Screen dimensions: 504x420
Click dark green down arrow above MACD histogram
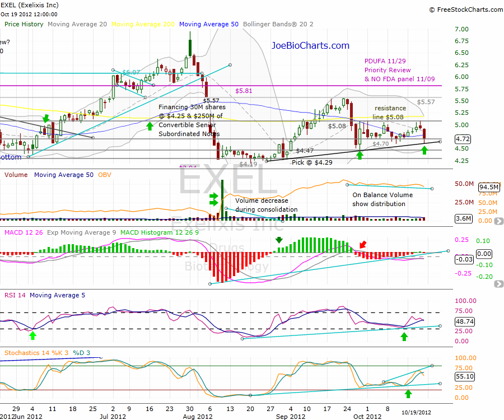(279, 240)
